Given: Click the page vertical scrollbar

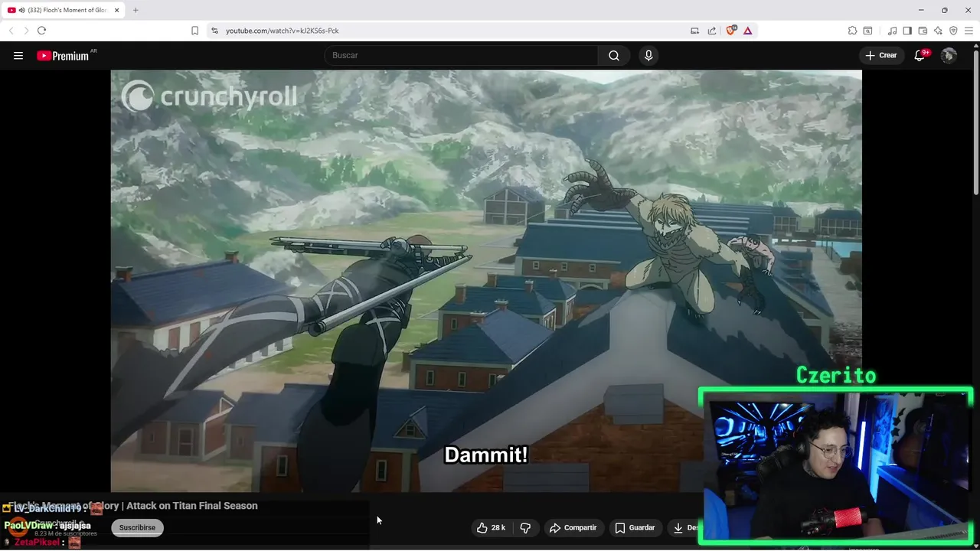Looking at the screenshot, I should point(975,122).
